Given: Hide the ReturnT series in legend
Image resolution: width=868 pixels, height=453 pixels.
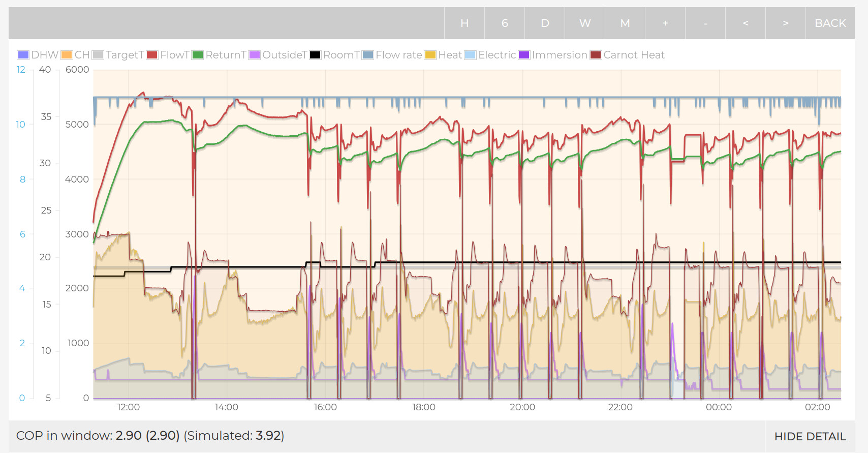Looking at the screenshot, I should (219, 55).
